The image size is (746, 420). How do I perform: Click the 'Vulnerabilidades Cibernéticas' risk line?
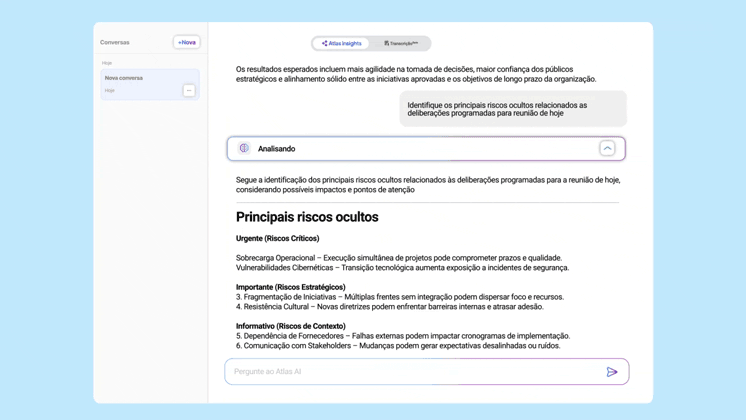(402, 268)
